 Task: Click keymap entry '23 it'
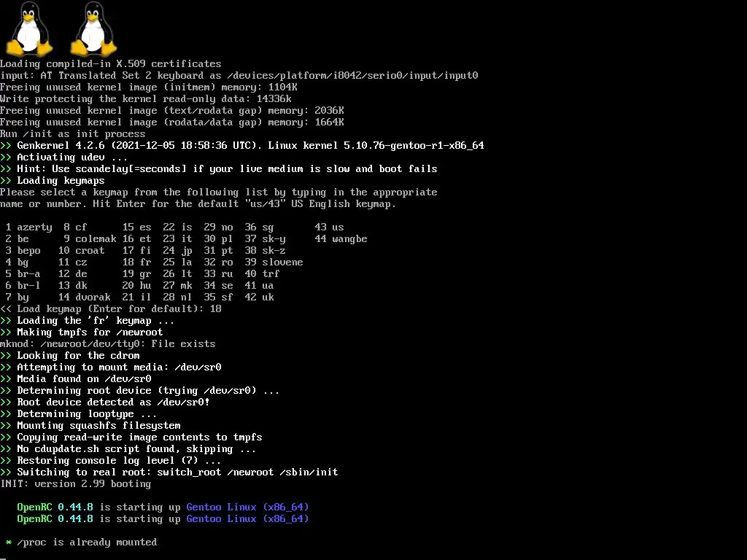click(x=177, y=239)
